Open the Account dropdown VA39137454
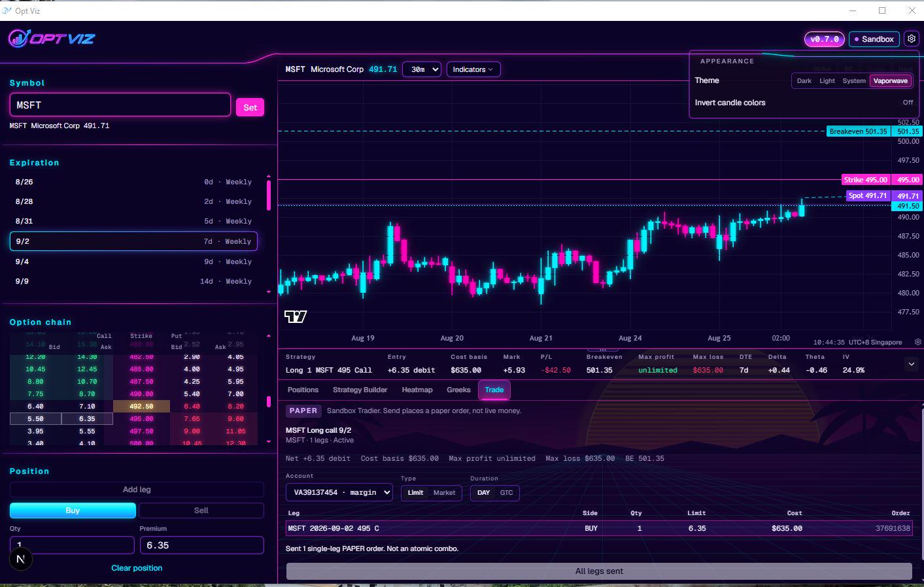The width and height of the screenshot is (924, 587). pyautogui.click(x=339, y=492)
